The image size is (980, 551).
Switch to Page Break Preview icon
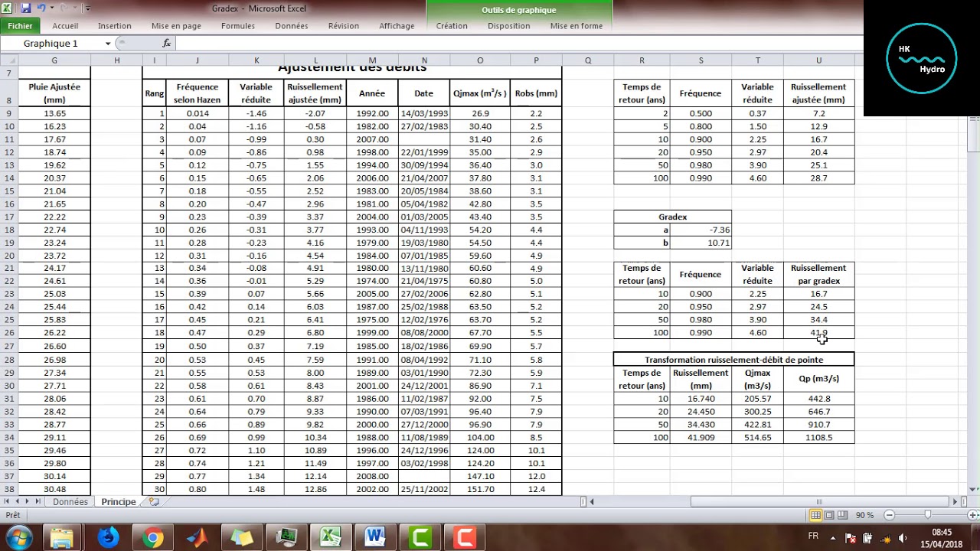(x=842, y=516)
